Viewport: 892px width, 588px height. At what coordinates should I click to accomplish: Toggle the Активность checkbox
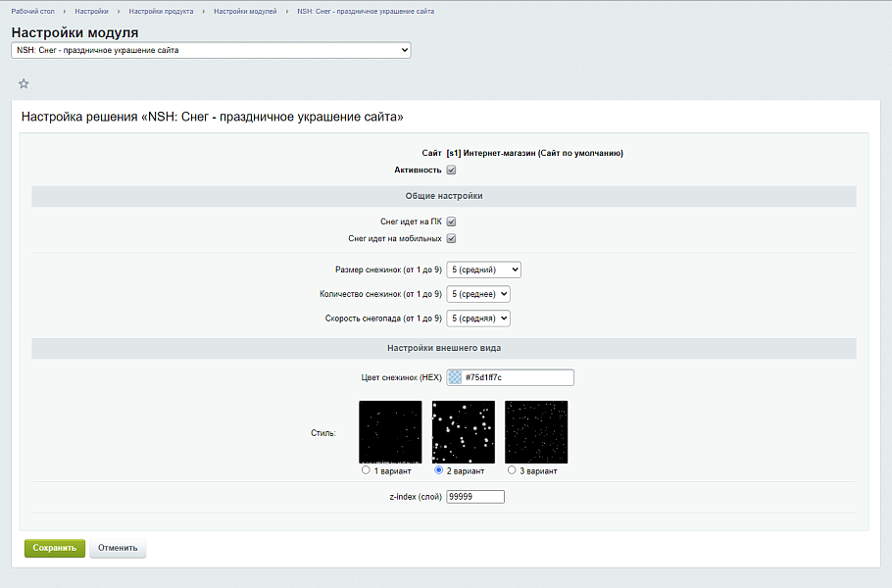(451, 170)
